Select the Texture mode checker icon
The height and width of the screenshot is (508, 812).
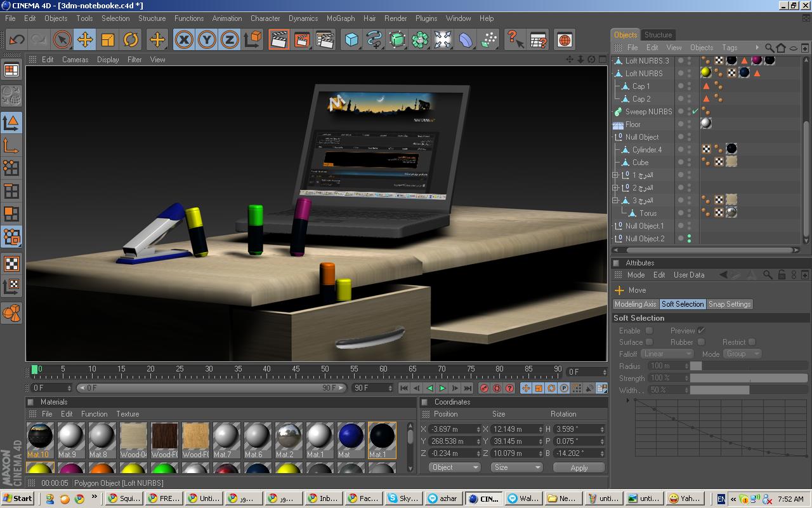coord(11,263)
